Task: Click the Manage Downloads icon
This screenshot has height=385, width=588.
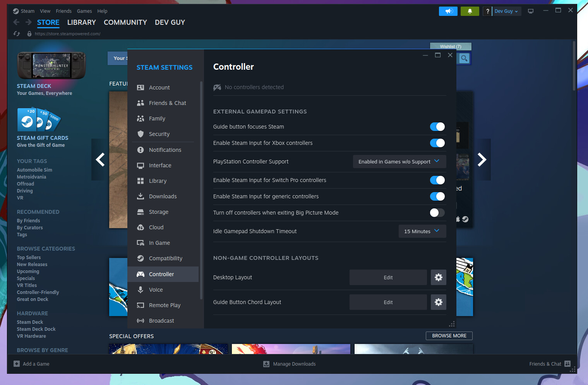Action: pos(266,364)
